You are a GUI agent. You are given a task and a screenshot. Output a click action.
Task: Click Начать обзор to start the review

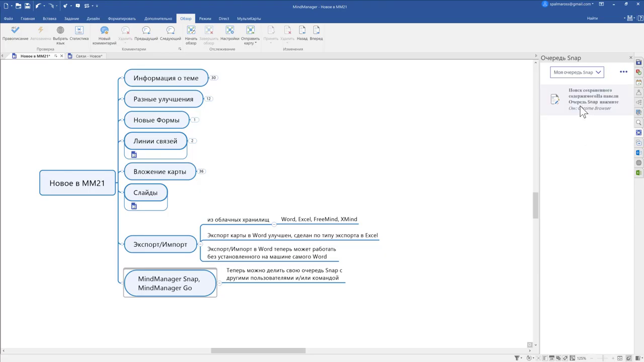[x=191, y=36]
